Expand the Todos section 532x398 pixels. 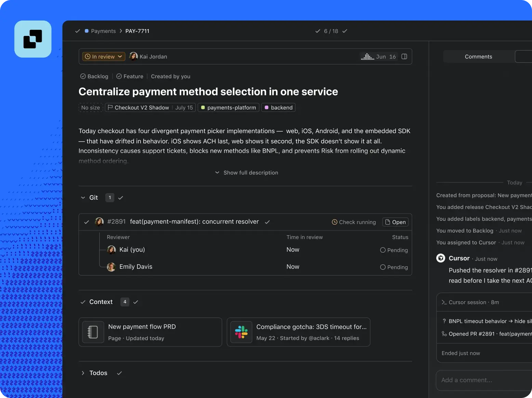click(83, 373)
